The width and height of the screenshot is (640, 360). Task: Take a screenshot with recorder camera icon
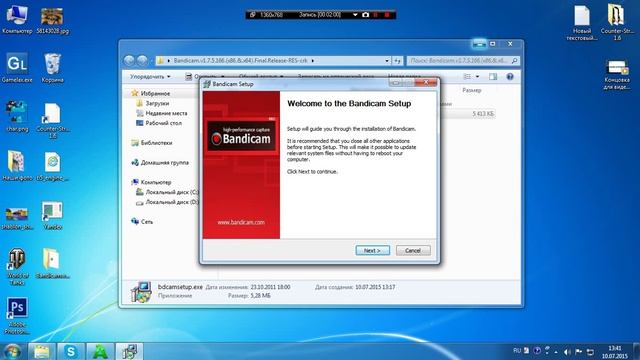(x=365, y=15)
